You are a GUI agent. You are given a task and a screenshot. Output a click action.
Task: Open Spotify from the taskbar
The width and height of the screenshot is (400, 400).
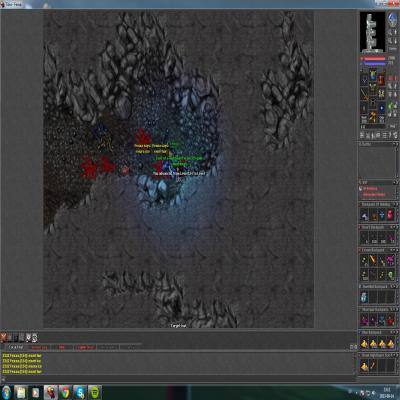point(95,393)
